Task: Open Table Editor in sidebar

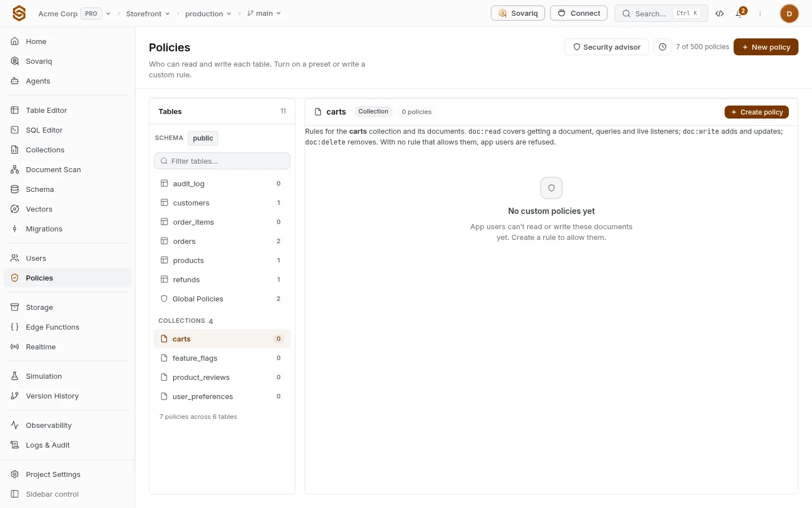Action: 68,110
